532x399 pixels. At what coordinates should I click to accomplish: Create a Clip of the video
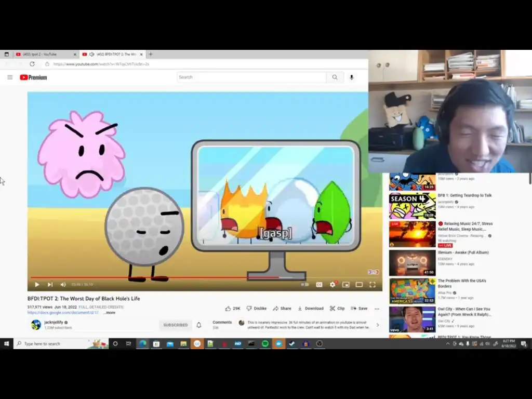(337, 309)
